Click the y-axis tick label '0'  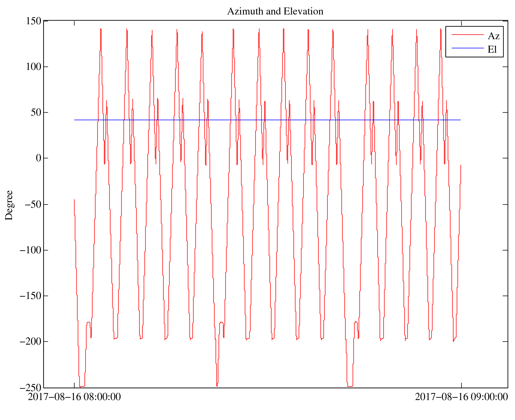pyautogui.click(x=38, y=158)
